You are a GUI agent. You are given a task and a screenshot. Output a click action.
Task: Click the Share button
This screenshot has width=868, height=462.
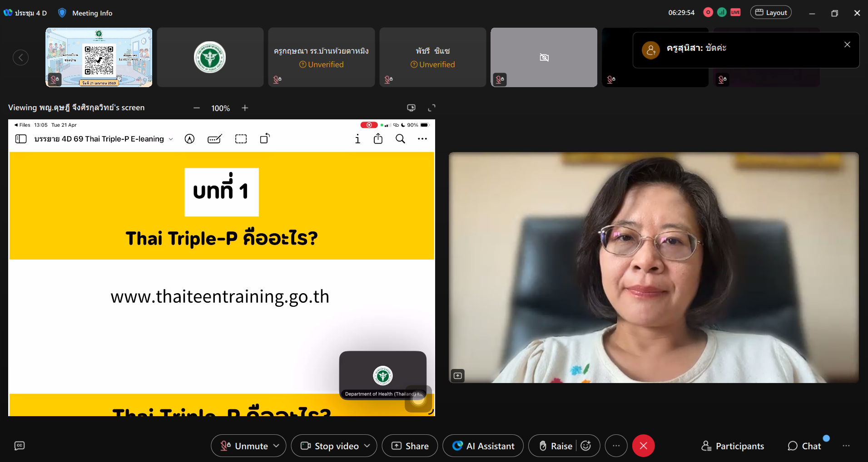(410, 446)
